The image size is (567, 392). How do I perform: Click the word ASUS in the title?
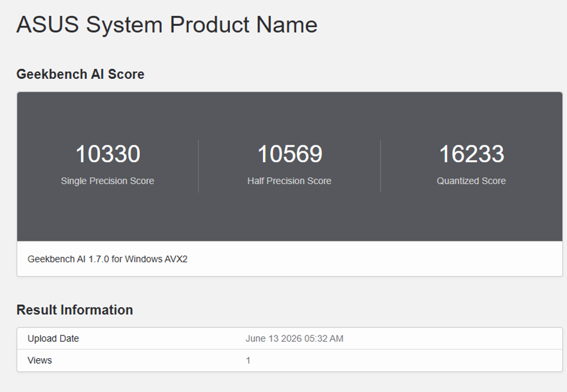(x=48, y=25)
